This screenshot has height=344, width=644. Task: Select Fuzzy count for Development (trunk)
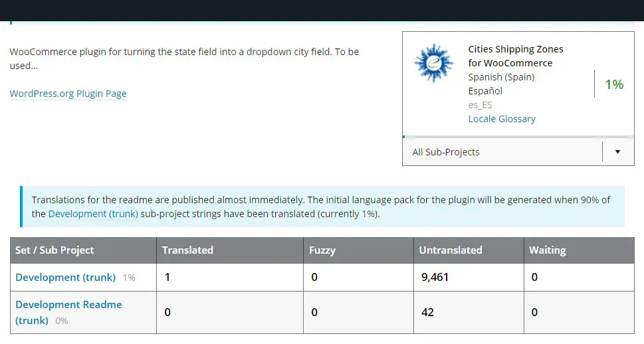coord(314,277)
